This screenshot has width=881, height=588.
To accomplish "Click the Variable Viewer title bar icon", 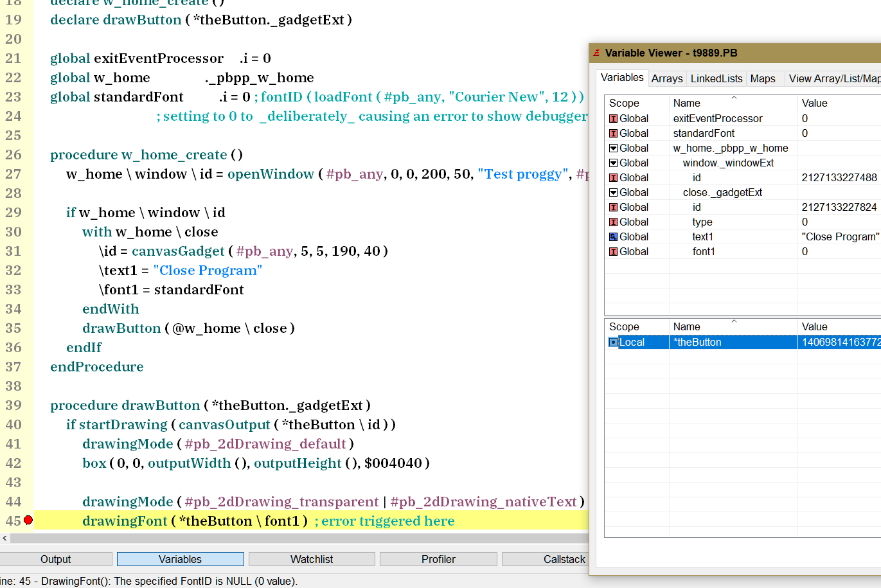I will (597, 53).
